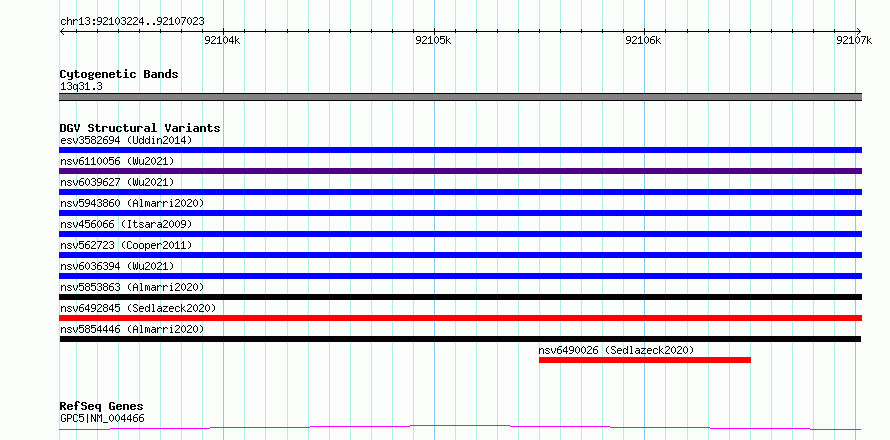This screenshot has width=890, height=440.
Task: Click the RefSeq Genes track heading
Action: (x=102, y=407)
